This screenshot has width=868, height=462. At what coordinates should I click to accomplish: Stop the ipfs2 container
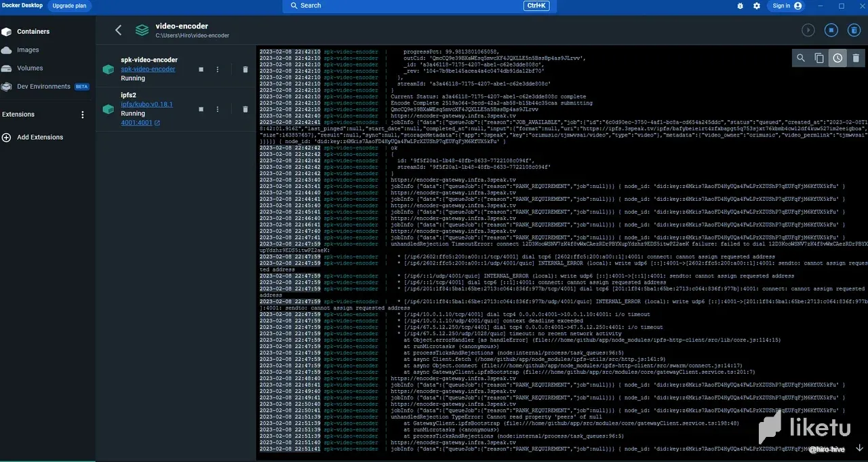point(201,109)
